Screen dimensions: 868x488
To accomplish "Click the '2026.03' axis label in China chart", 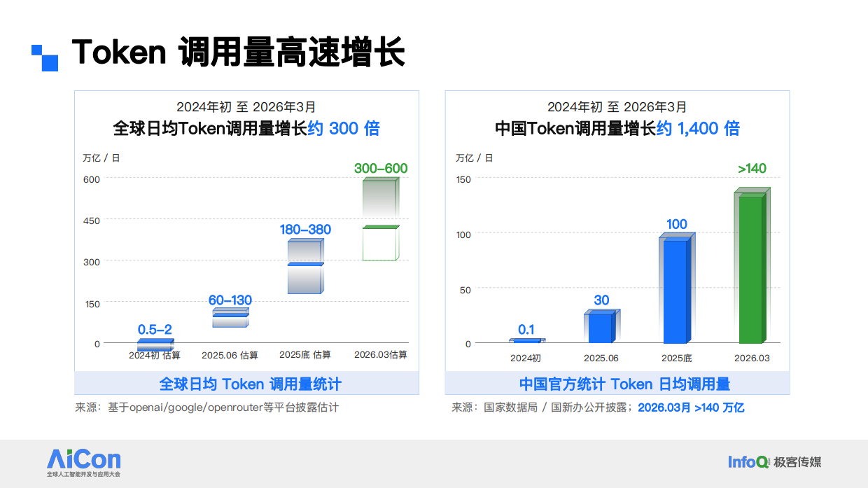I will [x=752, y=358].
